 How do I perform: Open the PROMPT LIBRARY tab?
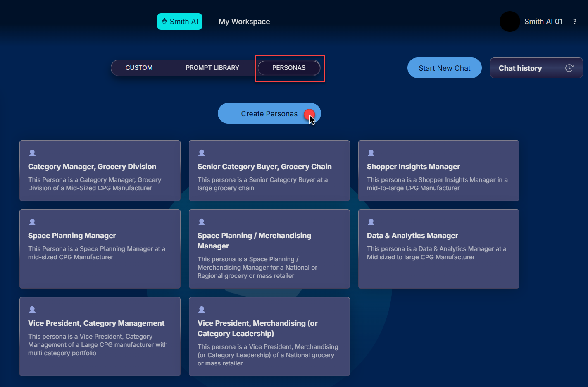[x=212, y=68]
